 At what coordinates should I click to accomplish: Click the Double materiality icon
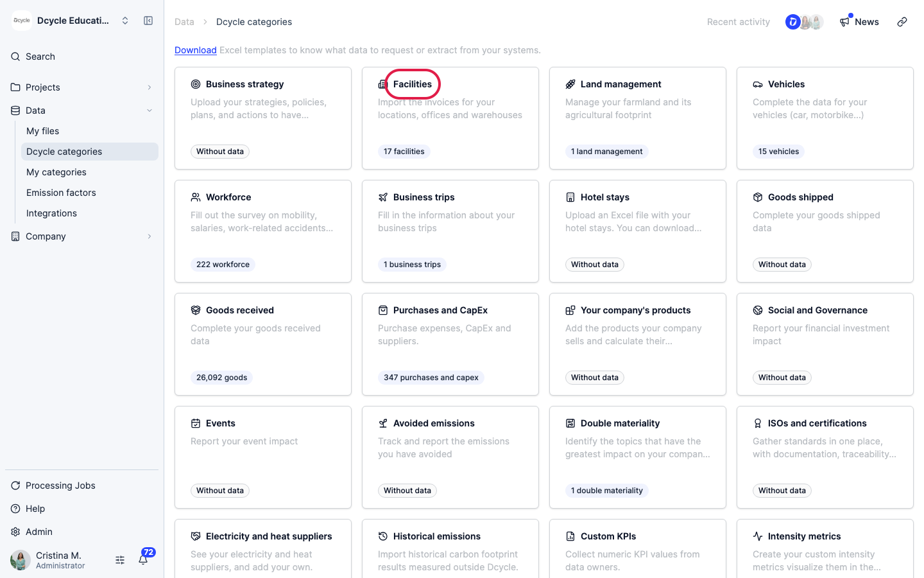tap(570, 423)
